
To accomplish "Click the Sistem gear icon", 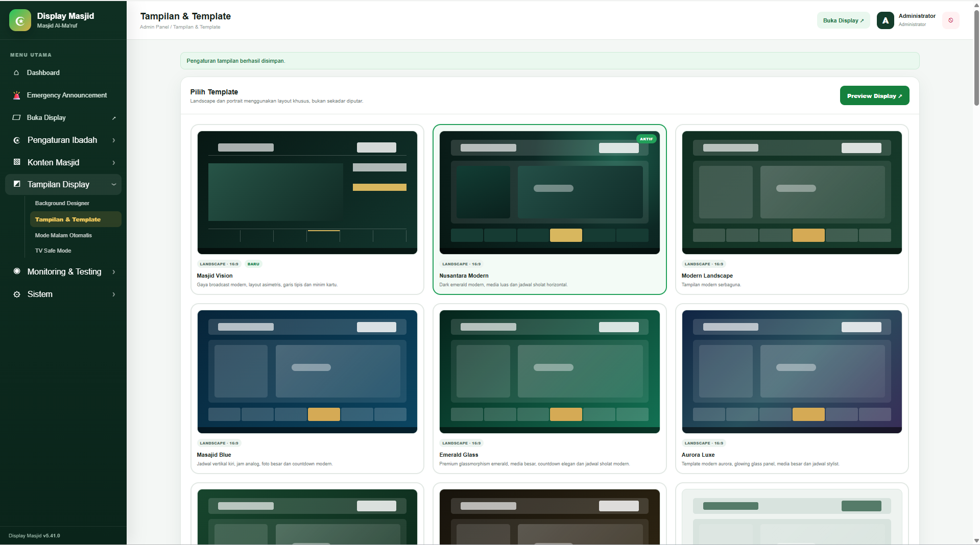I will click(x=17, y=294).
